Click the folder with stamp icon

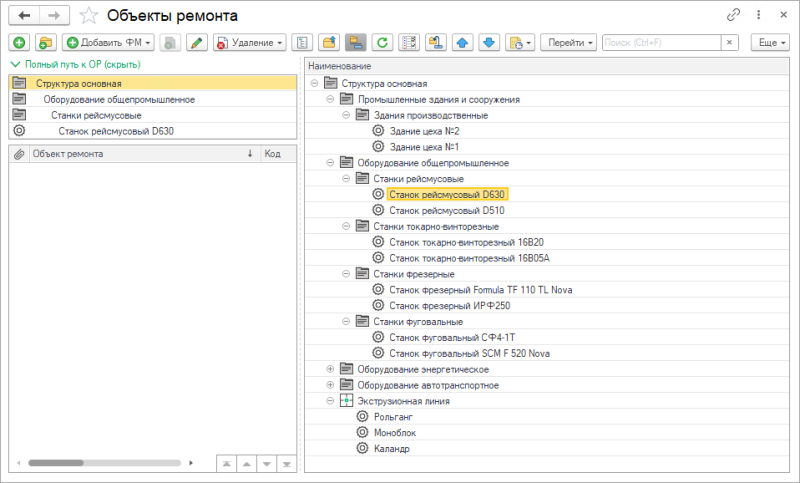(x=435, y=42)
